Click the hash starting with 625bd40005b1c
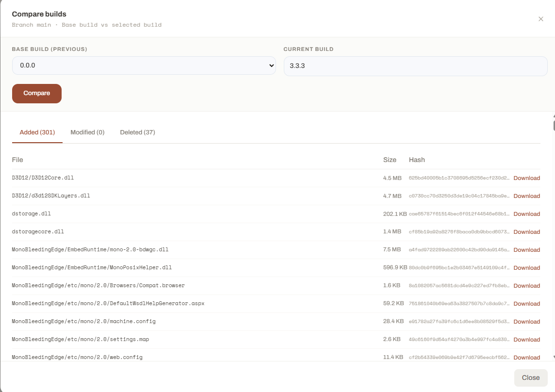Image resolution: width=555 pixels, height=392 pixels. [x=459, y=178]
